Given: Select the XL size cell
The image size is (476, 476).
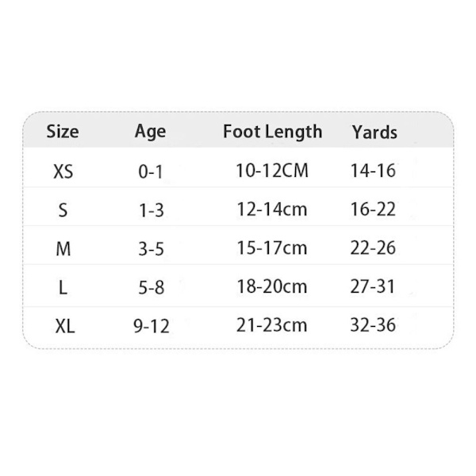Looking at the screenshot, I should (65, 326).
